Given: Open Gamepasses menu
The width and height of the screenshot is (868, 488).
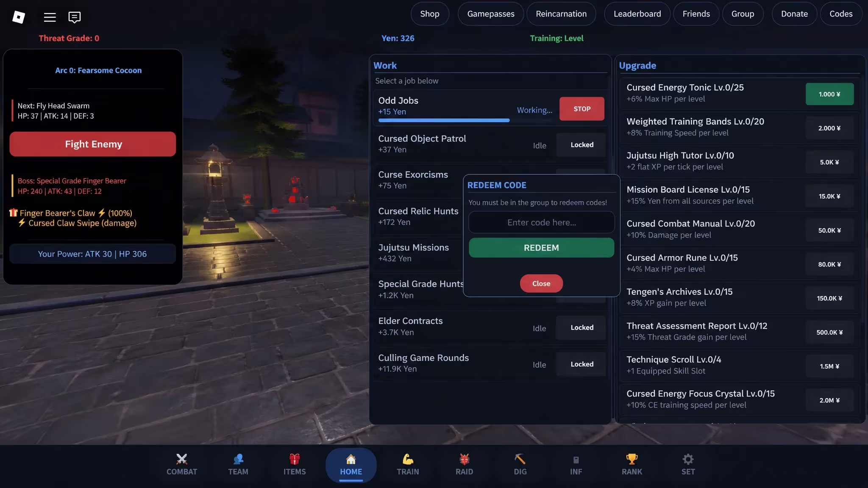Looking at the screenshot, I should 491,14.
